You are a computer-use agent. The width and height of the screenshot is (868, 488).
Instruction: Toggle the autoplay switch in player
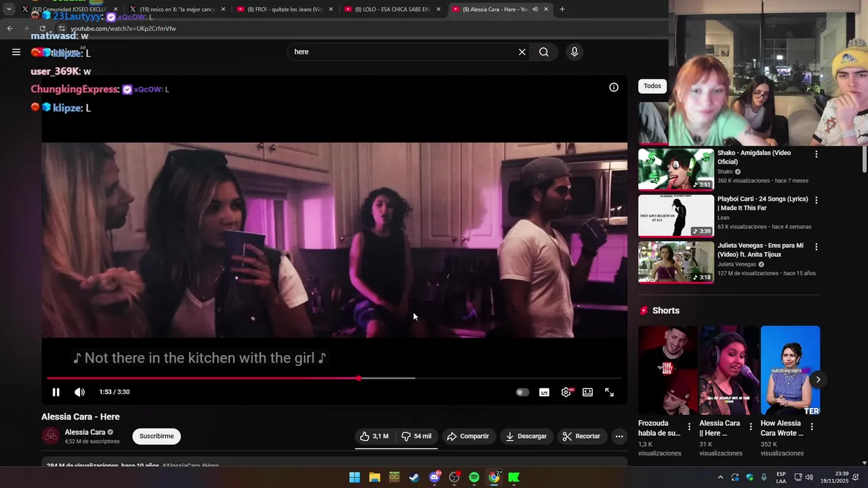[522, 392]
